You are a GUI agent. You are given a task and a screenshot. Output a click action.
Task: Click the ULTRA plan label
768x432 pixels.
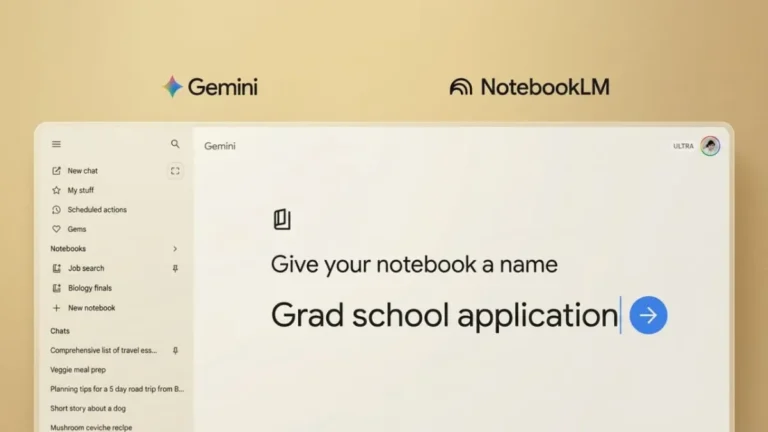[x=683, y=146]
